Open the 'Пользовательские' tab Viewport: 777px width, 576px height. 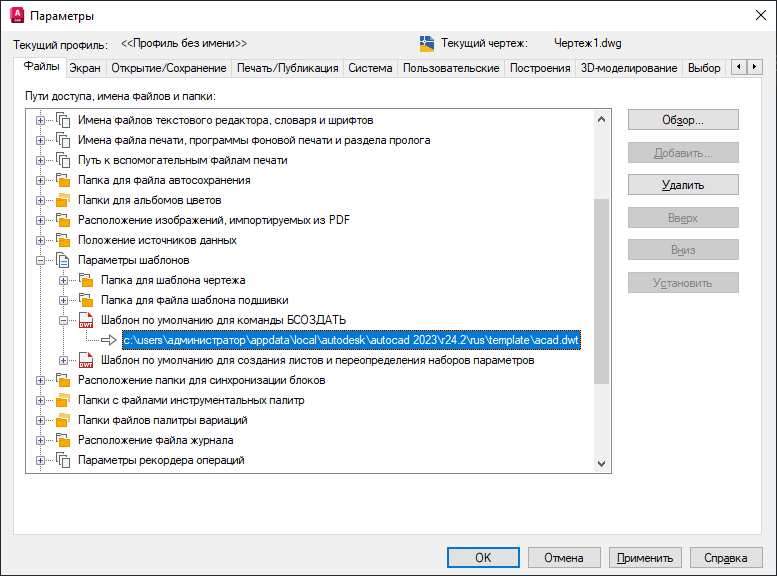point(451,68)
